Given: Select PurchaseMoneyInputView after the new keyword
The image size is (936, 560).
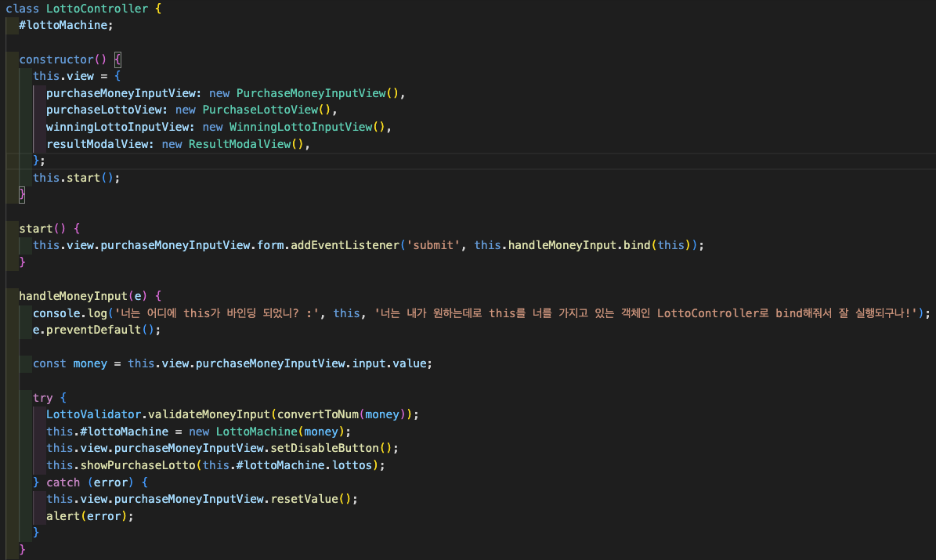Looking at the screenshot, I should tap(311, 93).
